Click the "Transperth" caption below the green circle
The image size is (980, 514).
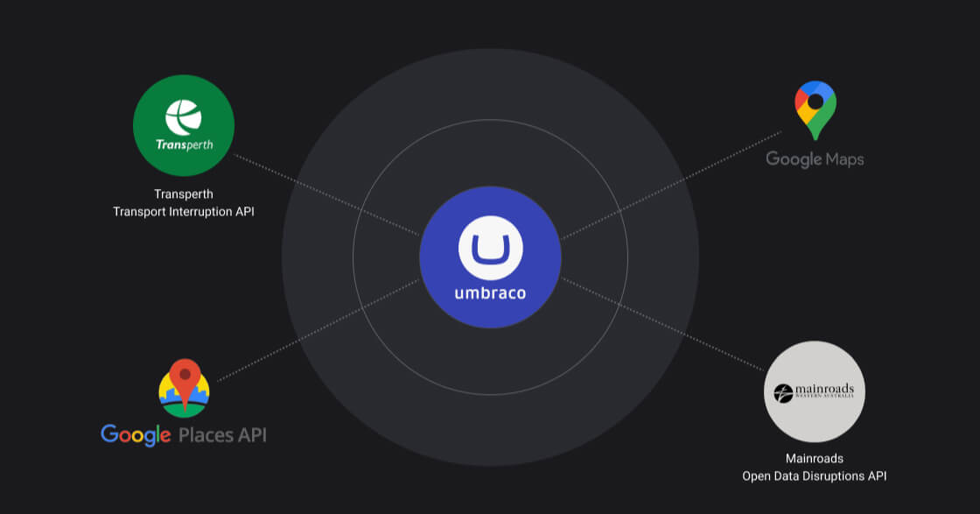[184, 194]
